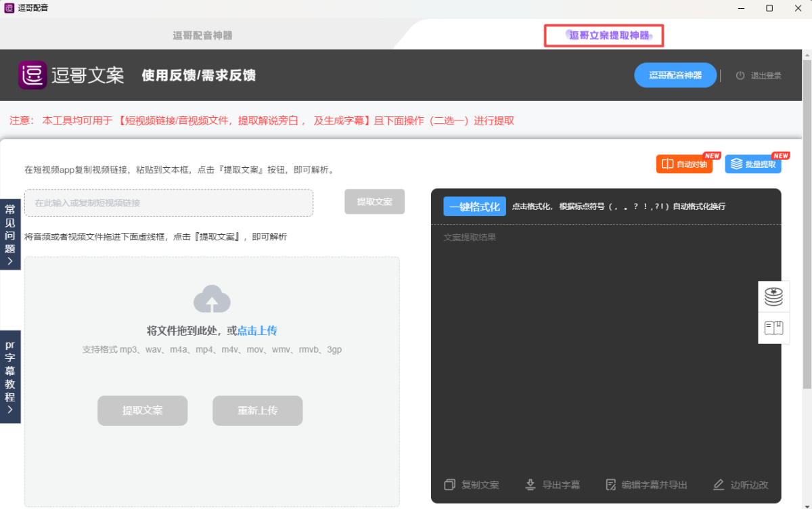Click the power icon beside 退出登录
812x509 pixels.
(x=740, y=76)
